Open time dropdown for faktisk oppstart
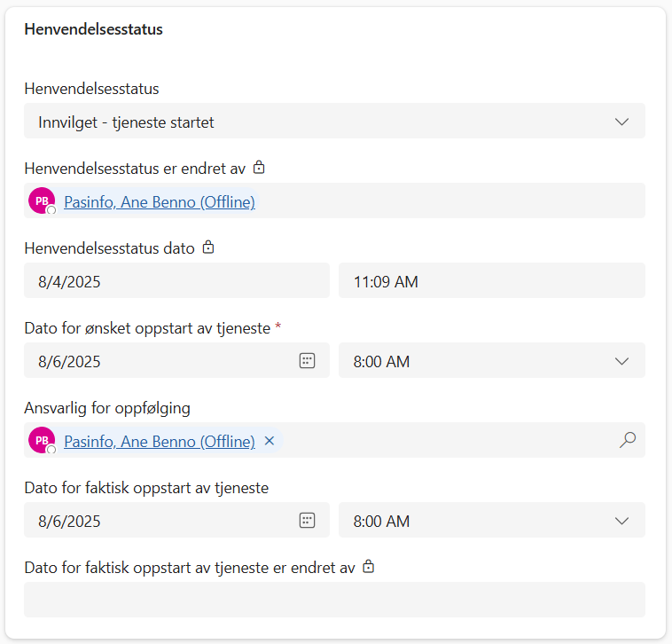The width and height of the screenshot is (672, 644). coord(621,521)
